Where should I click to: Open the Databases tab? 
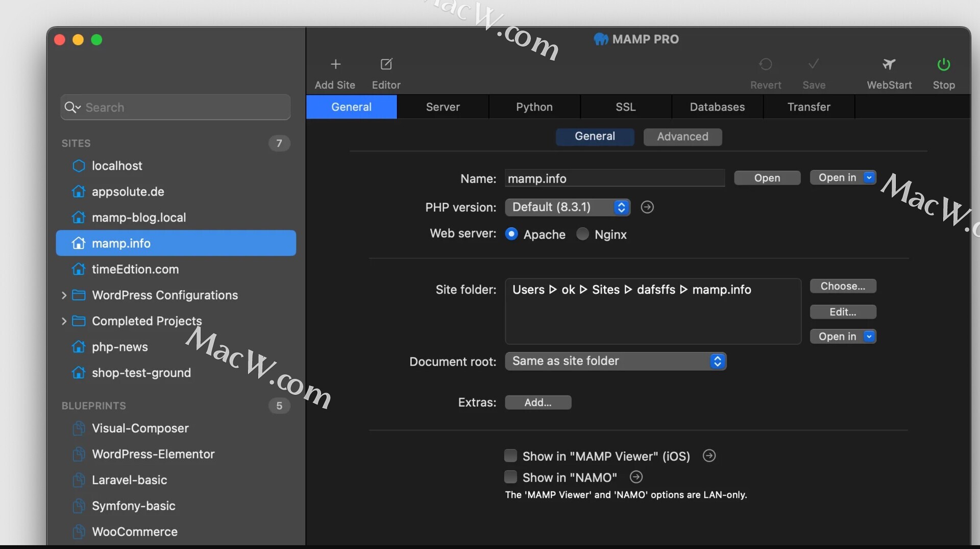(x=717, y=107)
